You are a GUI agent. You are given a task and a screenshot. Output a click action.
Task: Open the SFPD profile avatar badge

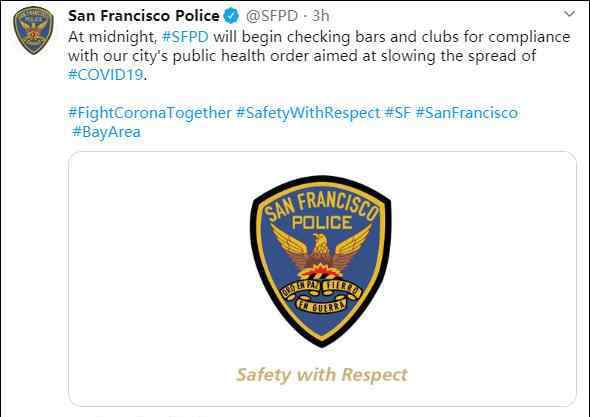click(33, 30)
